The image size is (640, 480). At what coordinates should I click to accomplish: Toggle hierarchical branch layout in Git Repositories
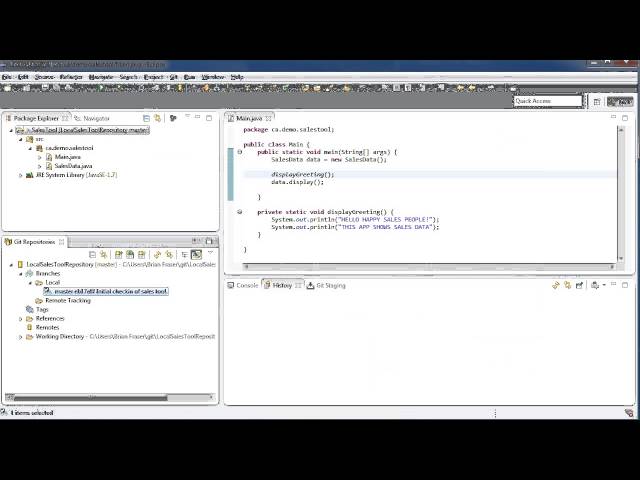coord(184,255)
